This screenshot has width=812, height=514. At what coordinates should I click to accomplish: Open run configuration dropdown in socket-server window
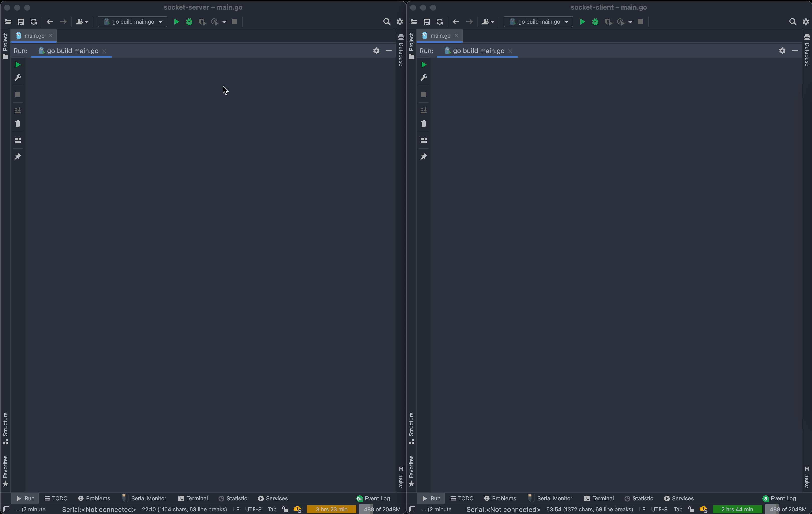tap(133, 22)
